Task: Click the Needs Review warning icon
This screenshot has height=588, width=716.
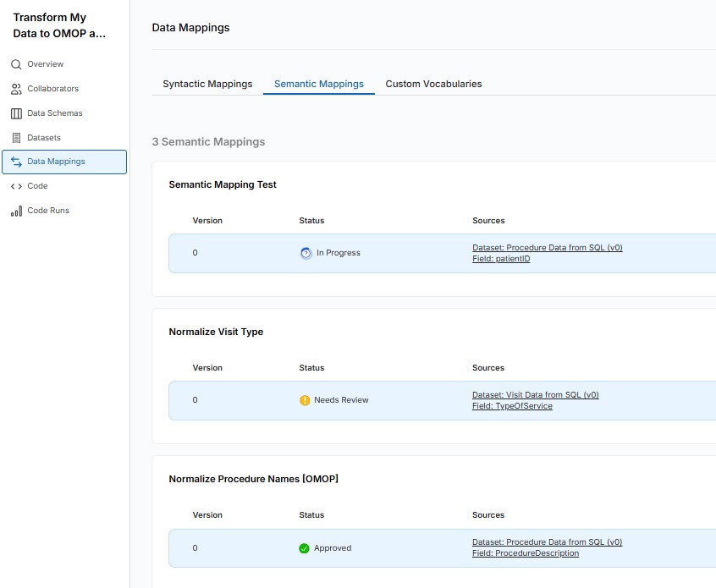Action: [x=305, y=400]
